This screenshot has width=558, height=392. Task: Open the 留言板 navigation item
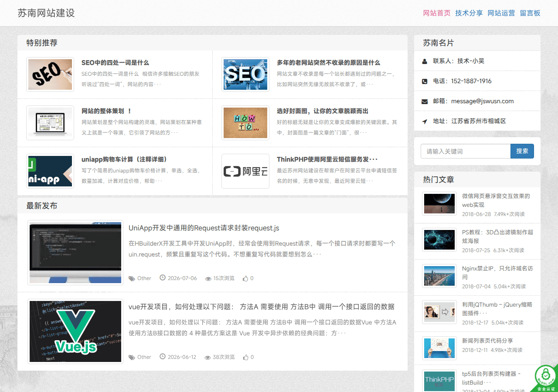(530, 13)
